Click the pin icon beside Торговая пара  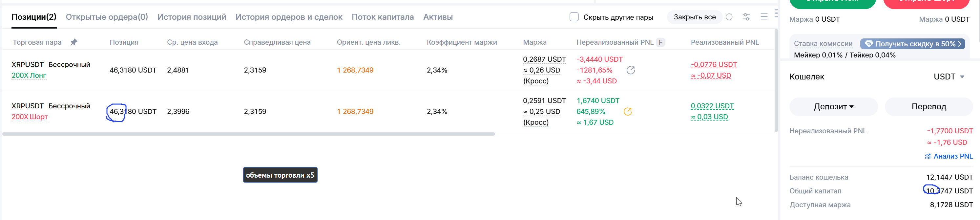pyautogui.click(x=74, y=42)
